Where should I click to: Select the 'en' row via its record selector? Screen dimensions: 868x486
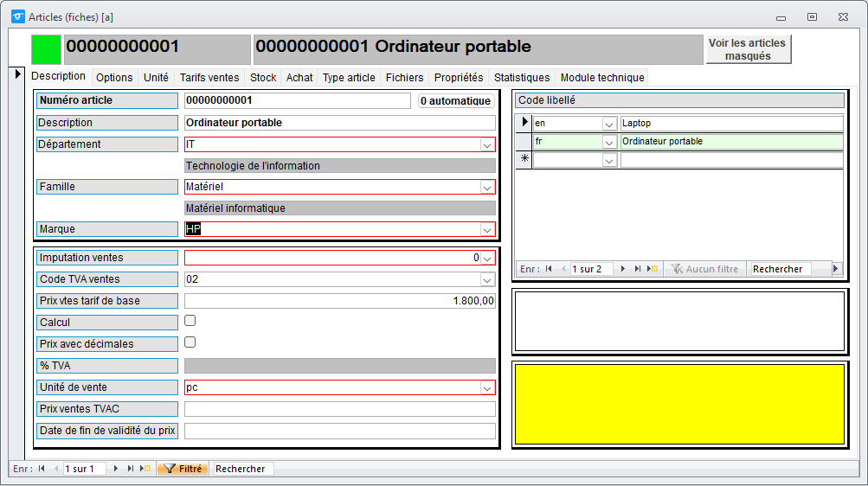(524, 123)
